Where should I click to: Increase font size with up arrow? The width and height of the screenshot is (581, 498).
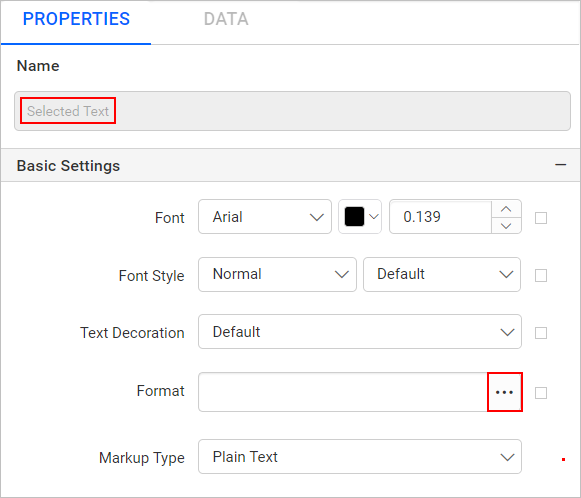point(506,209)
